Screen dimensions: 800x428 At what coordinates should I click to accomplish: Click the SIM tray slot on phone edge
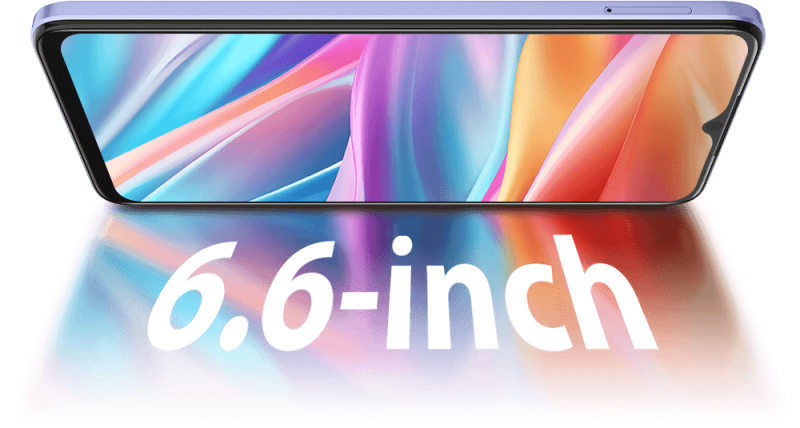click(x=648, y=10)
